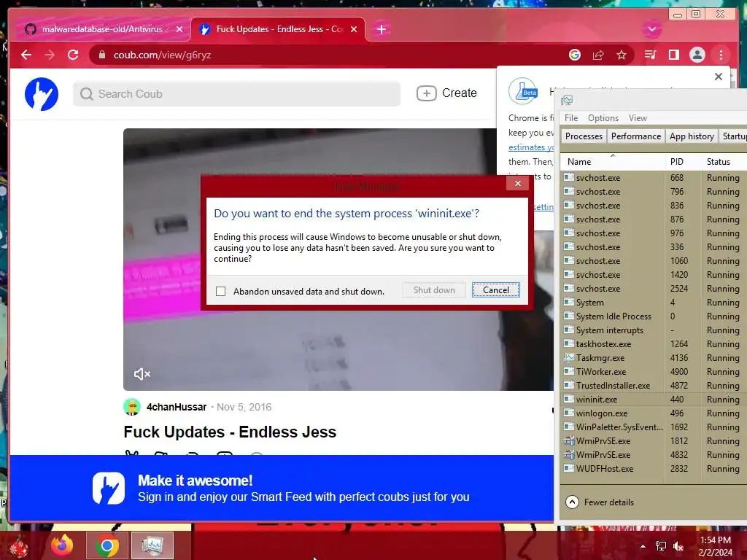Open Task Manager File menu
Screen dimensions: 747x560
point(570,118)
